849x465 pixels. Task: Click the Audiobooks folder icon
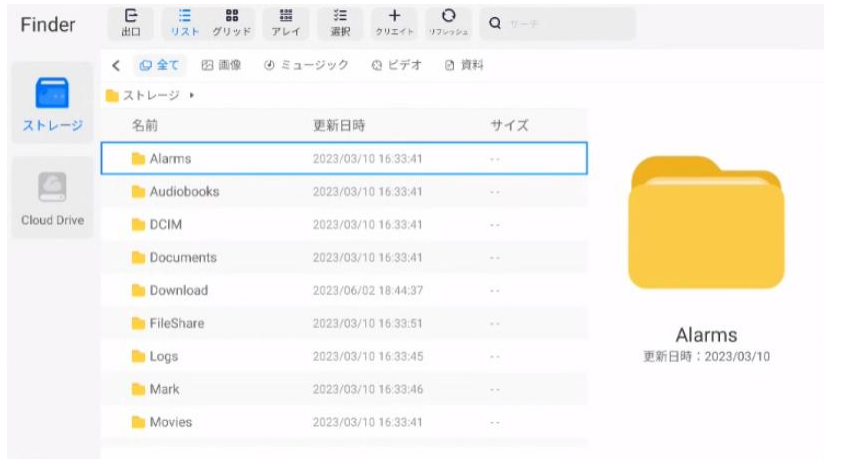click(139, 192)
